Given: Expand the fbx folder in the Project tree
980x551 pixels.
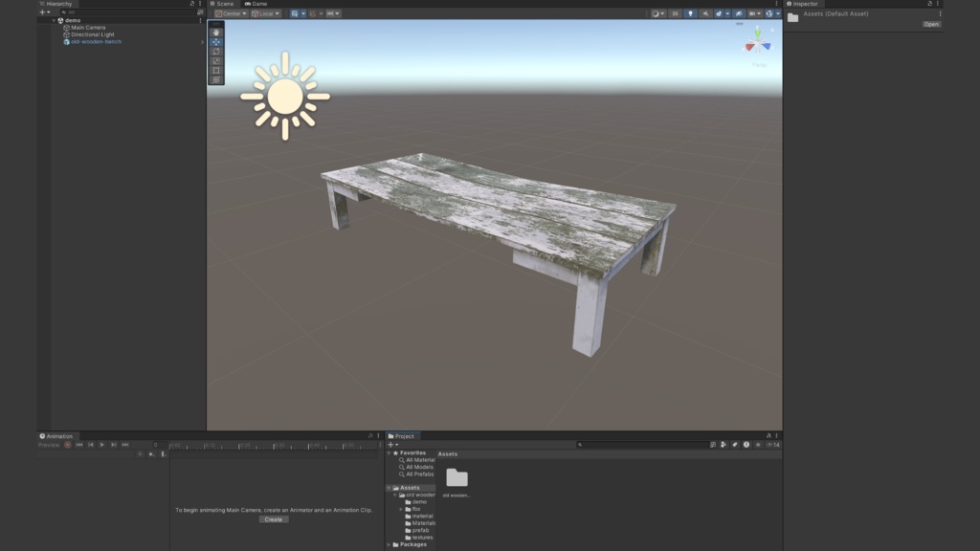Looking at the screenshot, I should (x=402, y=510).
